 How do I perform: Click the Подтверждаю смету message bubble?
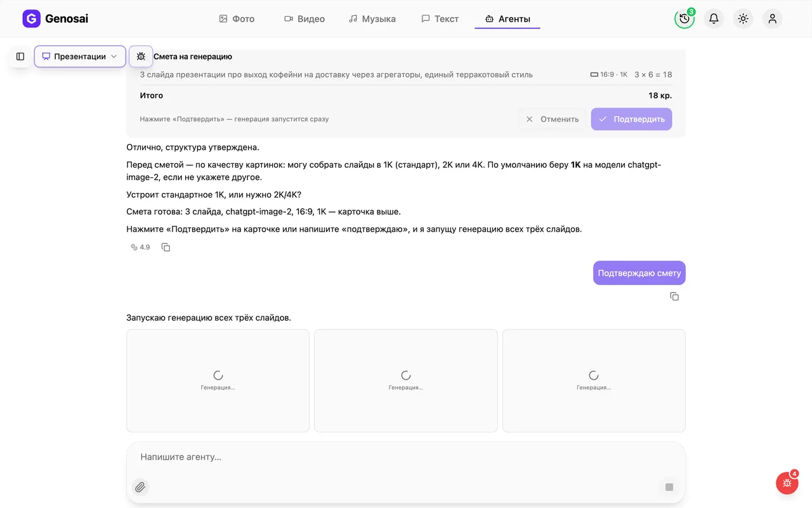(639, 273)
